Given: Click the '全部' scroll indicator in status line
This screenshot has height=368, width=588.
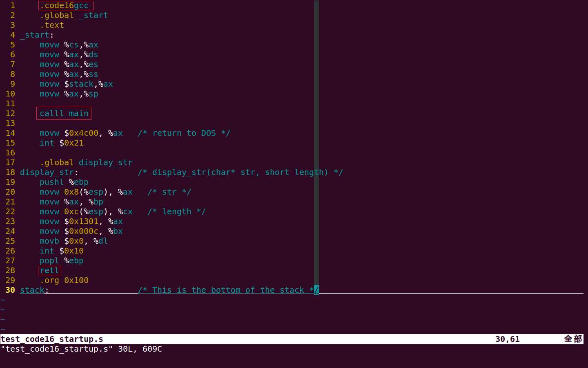Looking at the screenshot, I should [573, 339].
